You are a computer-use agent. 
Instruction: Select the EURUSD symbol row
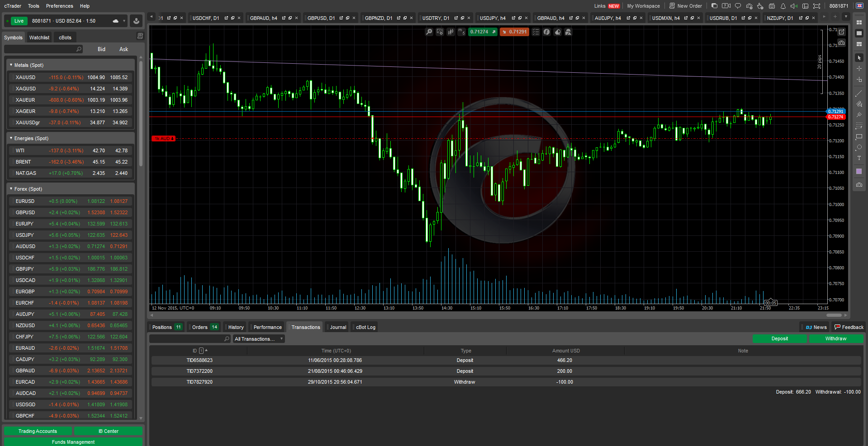(x=71, y=201)
